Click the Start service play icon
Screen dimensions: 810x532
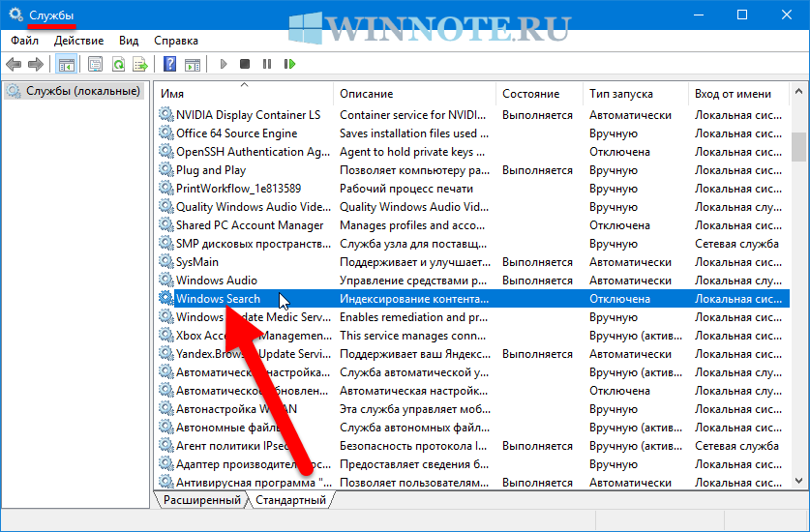(x=223, y=65)
